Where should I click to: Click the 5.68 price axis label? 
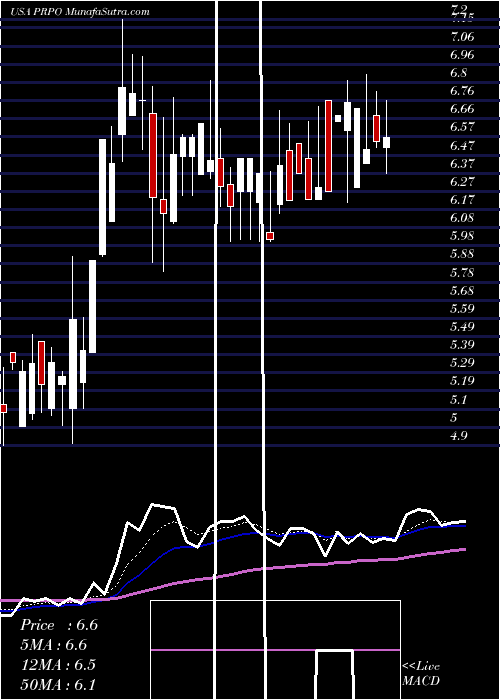[x=462, y=291]
